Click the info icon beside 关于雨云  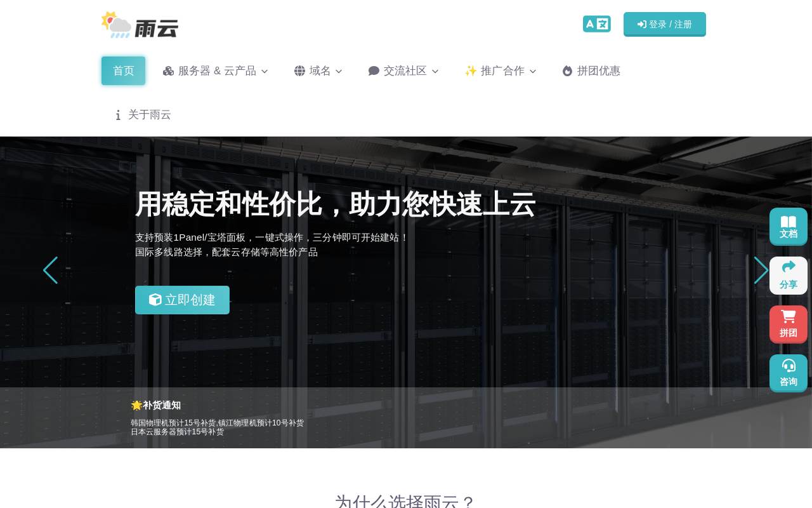pyautogui.click(x=118, y=115)
